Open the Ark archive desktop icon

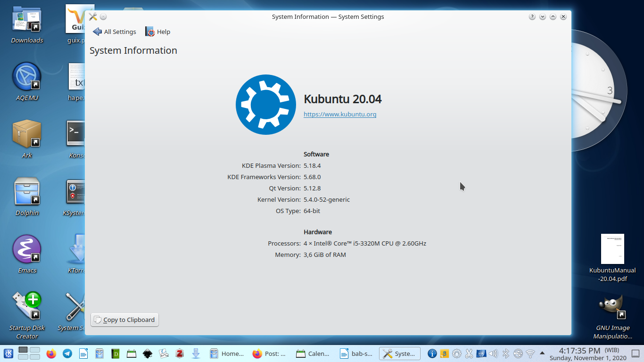point(27,140)
